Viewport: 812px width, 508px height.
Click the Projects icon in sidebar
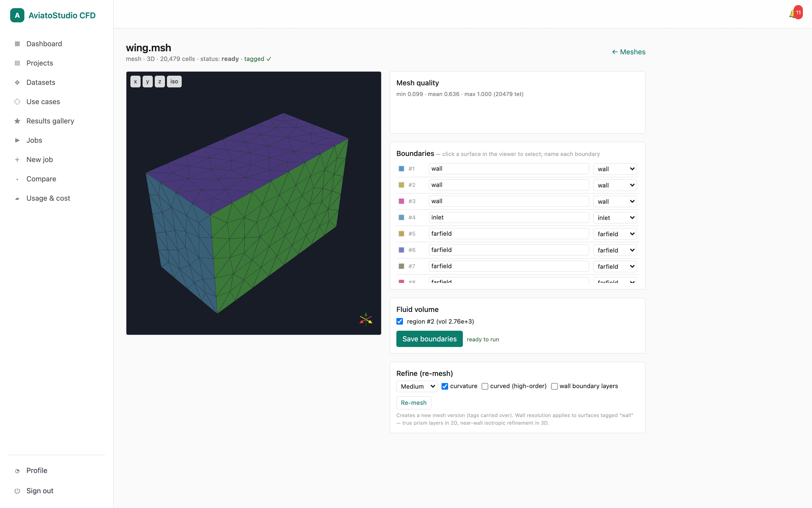17,63
